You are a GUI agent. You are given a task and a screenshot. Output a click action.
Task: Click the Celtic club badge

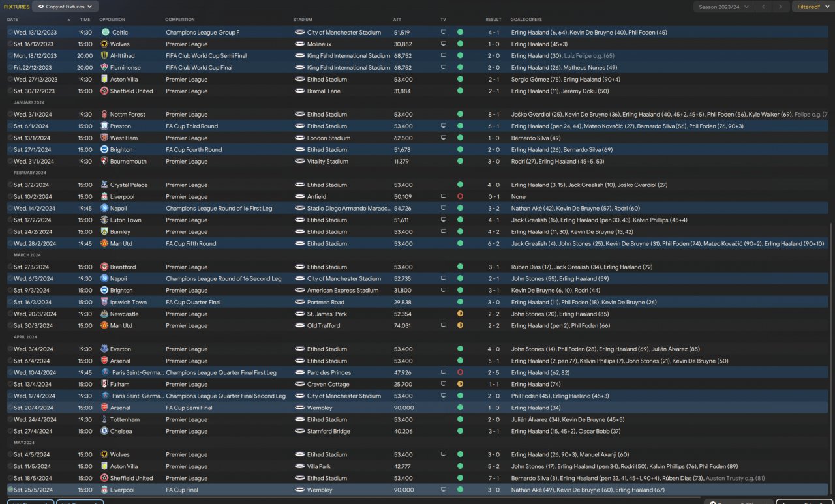click(x=104, y=32)
